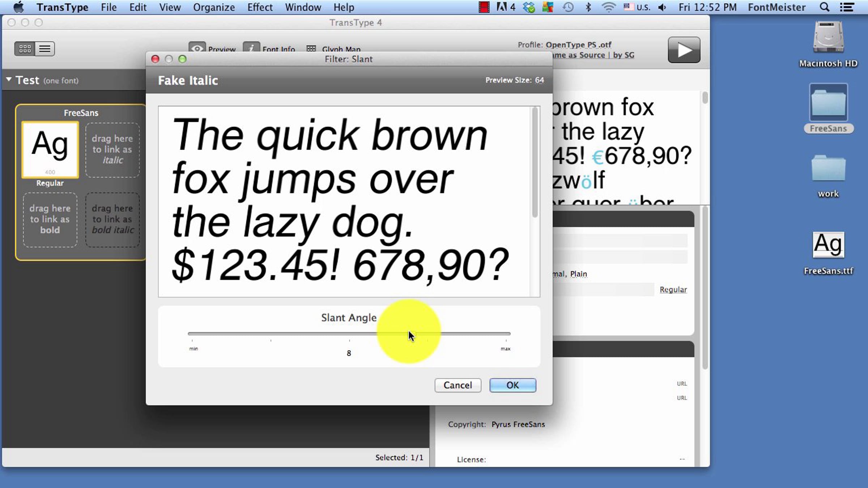Image resolution: width=868 pixels, height=488 pixels.
Task: Click the Pyrus FreeSans copyright text
Action: [x=518, y=424]
